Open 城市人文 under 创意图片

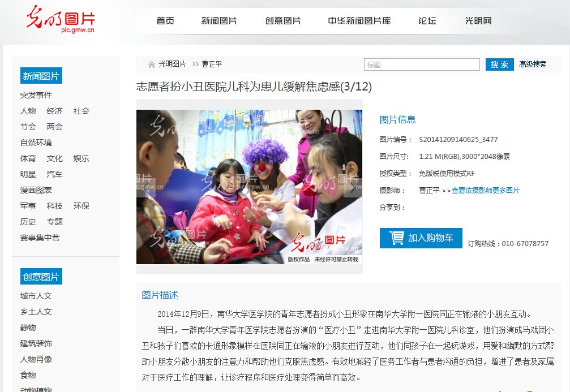36,296
